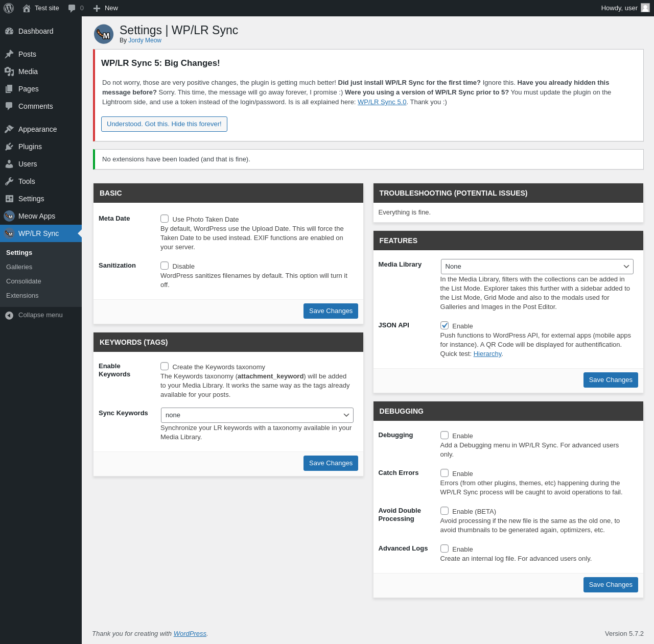Click the Everything is fine. status text

pyautogui.click(x=405, y=212)
